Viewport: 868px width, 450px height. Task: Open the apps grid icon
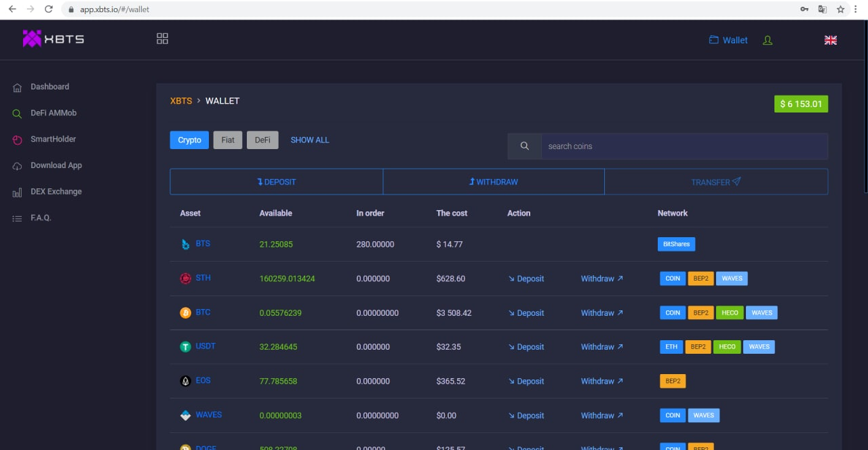click(162, 39)
